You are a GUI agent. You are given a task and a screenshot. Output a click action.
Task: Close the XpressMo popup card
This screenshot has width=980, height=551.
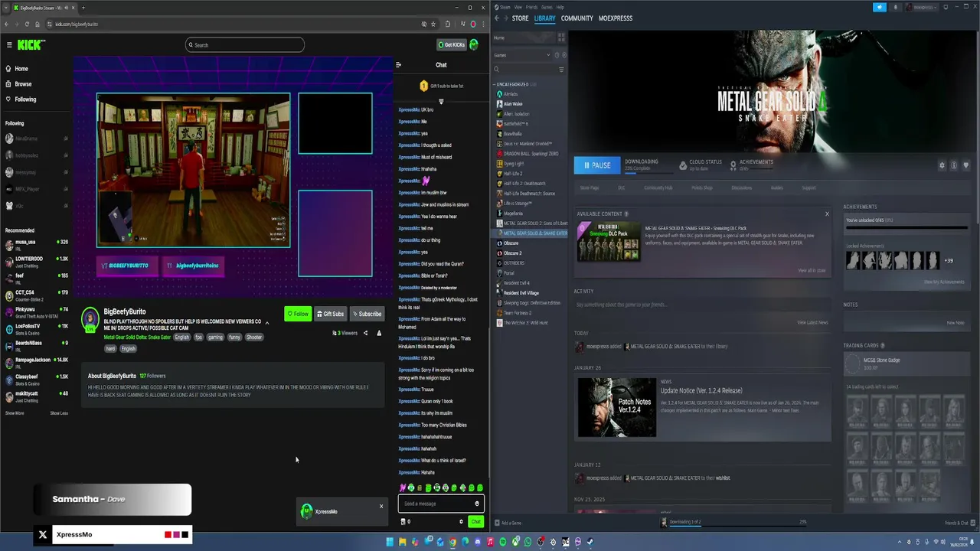point(381,506)
